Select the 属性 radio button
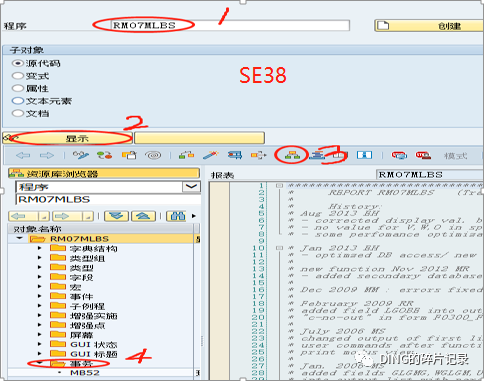484x381 pixels. point(18,88)
